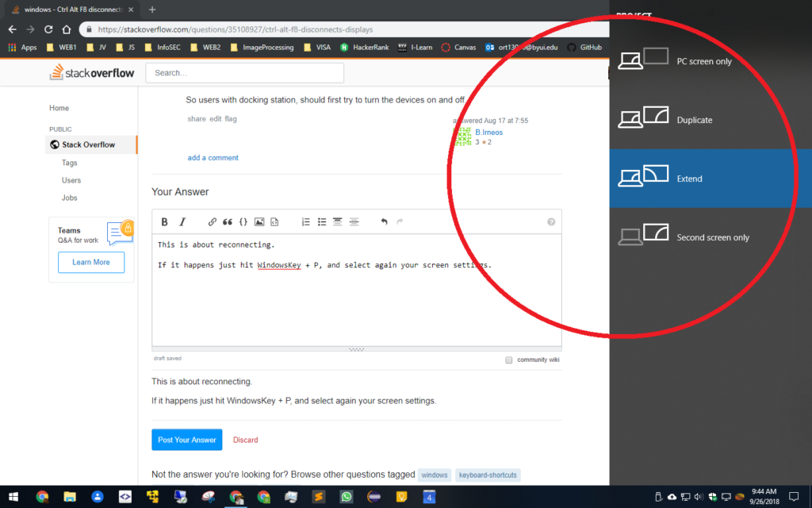Open the Tags item in left sidebar
The image size is (812, 508).
tap(70, 163)
